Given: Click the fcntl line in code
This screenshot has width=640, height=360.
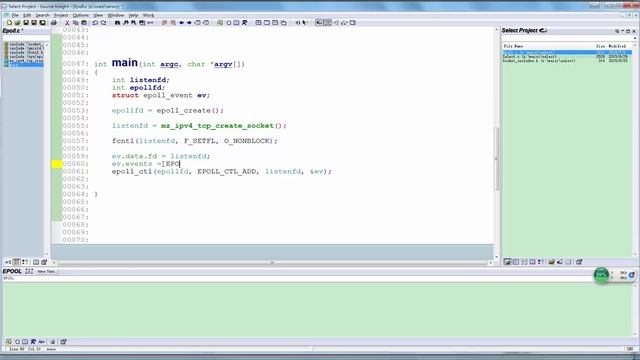Looking at the screenshot, I should [x=195, y=141].
